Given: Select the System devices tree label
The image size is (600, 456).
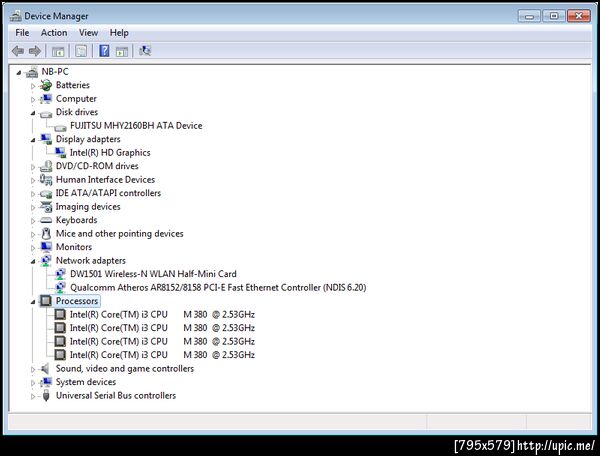Looking at the screenshot, I should pyautogui.click(x=86, y=382).
